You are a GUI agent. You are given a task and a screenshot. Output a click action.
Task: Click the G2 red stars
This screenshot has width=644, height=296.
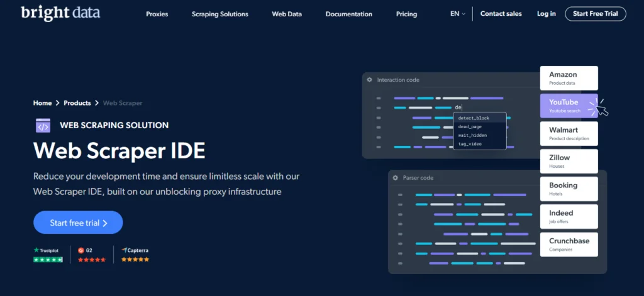(x=92, y=260)
